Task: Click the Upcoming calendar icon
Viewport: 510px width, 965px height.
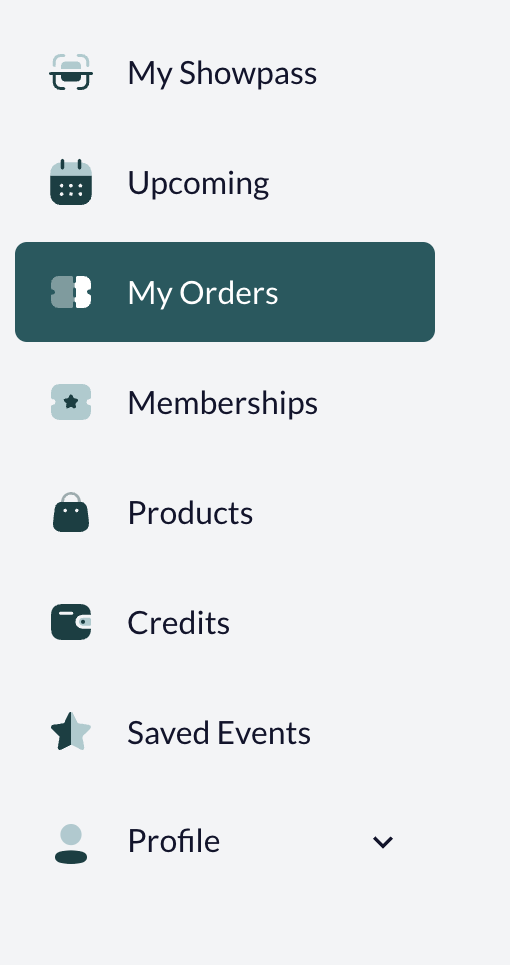Action: coord(71,182)
